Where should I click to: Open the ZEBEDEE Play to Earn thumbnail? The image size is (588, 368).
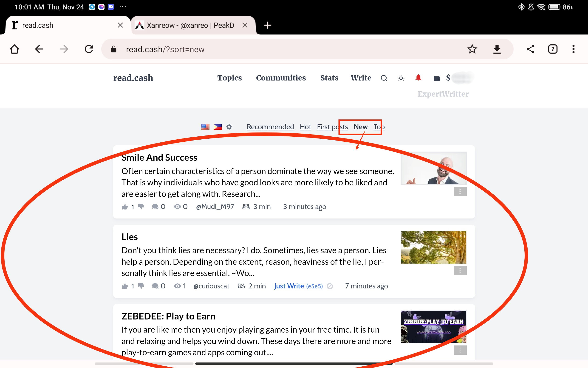pos(433,327)
